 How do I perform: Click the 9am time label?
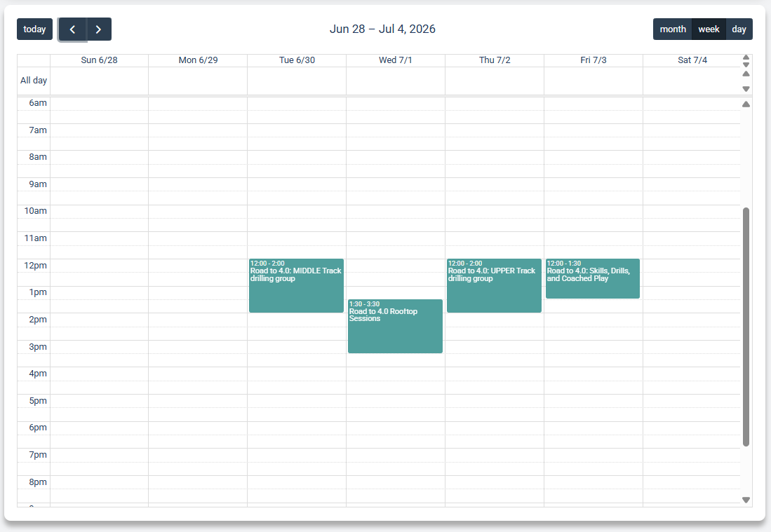tap(38, 184)
